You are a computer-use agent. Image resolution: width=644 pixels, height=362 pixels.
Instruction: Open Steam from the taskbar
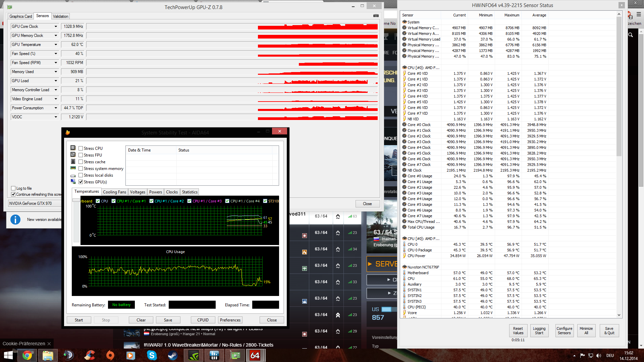pyautogui.click(x=173, y=355)
